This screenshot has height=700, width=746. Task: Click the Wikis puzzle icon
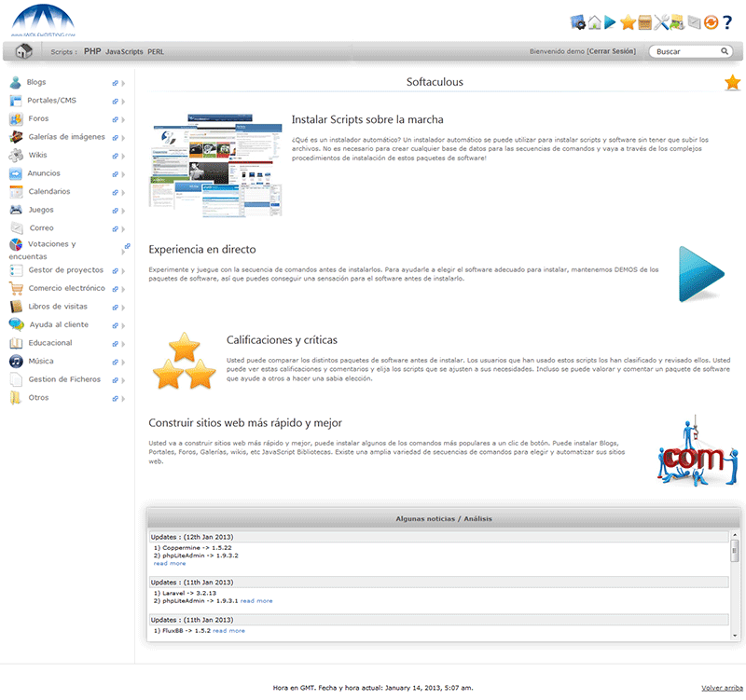tap(16, 155)
